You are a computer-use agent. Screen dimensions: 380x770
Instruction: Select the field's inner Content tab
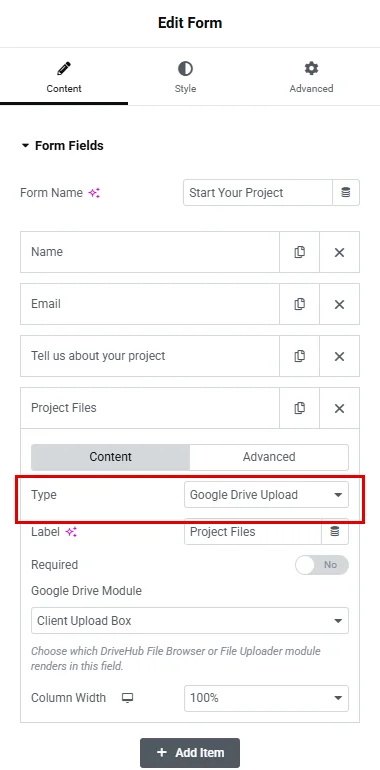pyautogui.click(x=110, y=457)
